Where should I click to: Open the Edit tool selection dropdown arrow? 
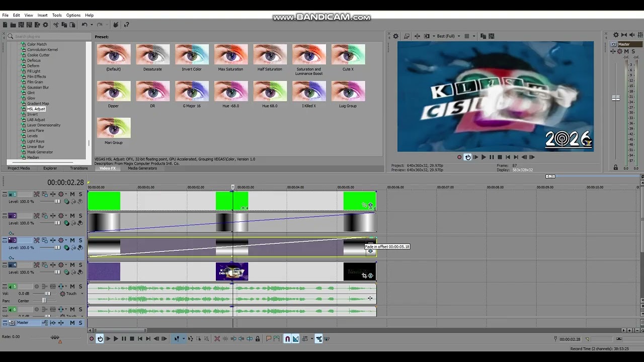tap(183, 339)
